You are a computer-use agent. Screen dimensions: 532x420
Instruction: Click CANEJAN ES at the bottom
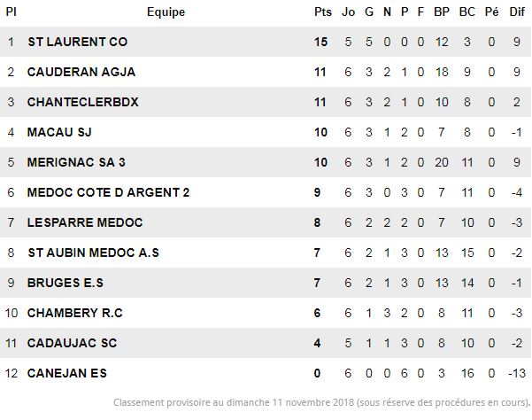point(67,373)
